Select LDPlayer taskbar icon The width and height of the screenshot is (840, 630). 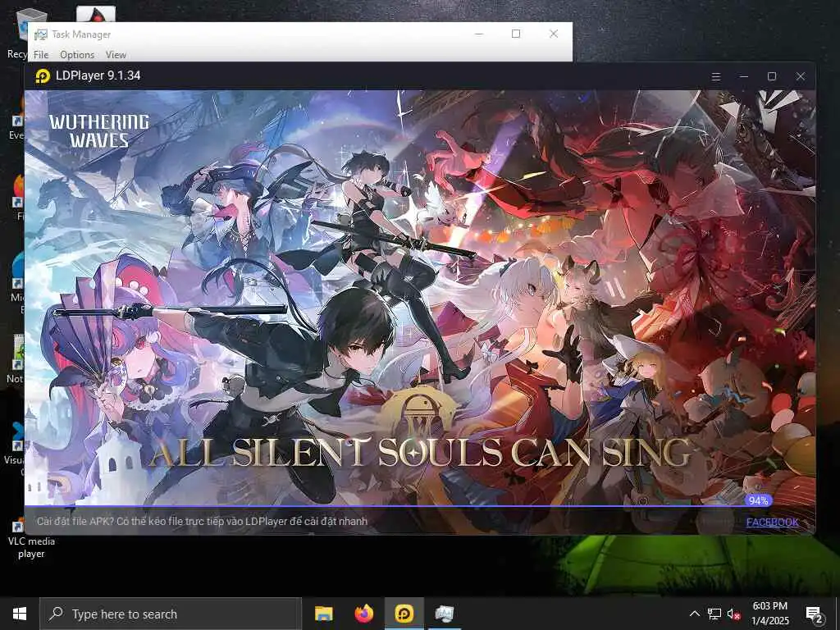pyautogui.click(x=404, y=614)
